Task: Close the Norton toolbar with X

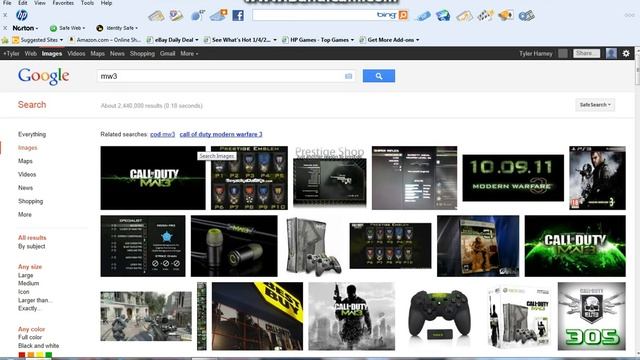Action: [5, 28]
